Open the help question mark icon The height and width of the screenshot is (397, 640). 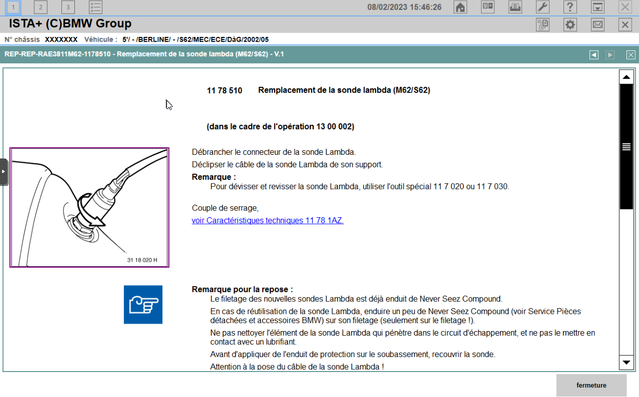tap(570, 7)
